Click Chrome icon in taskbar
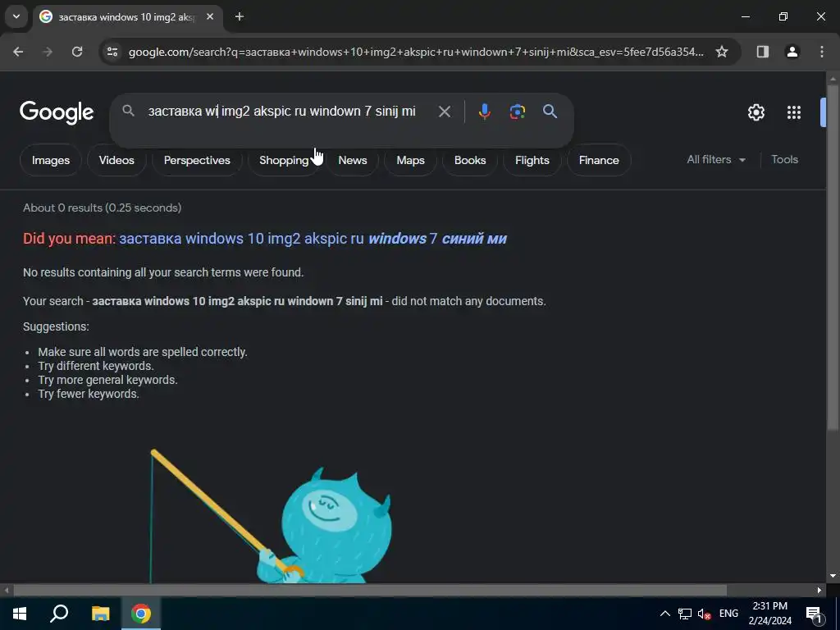Viewport: 840px width, 630px height. (141, 614)
